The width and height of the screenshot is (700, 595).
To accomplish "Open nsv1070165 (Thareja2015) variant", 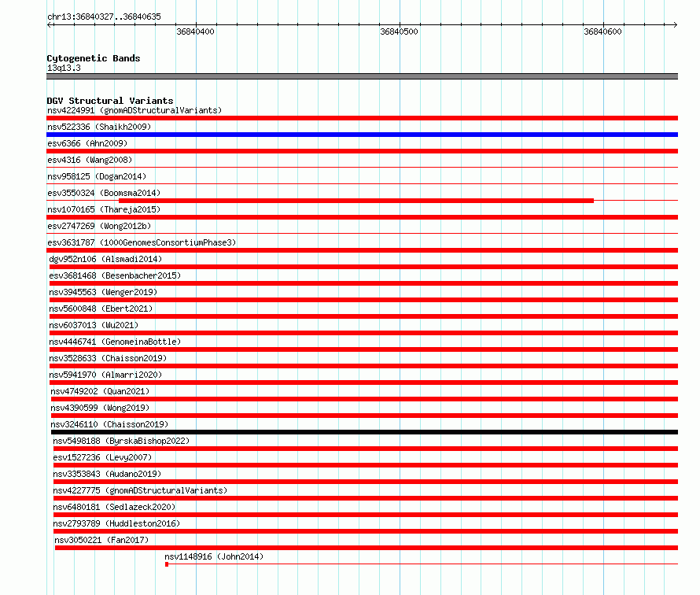I will 104,209.
